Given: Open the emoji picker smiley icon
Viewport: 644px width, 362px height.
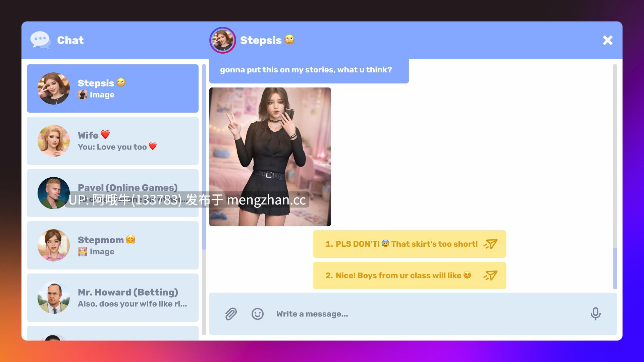Looking at the screenshot, I should click(258, 314).
